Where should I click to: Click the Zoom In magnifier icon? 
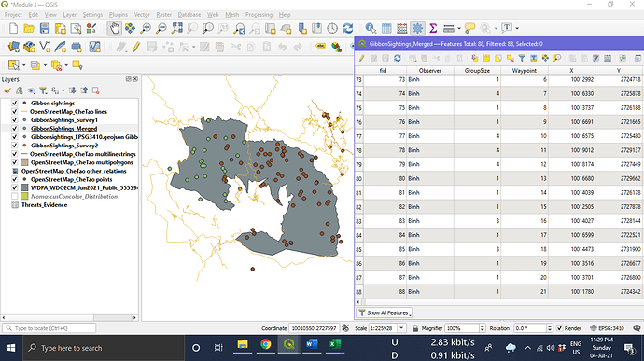click(x=146, y=28)
